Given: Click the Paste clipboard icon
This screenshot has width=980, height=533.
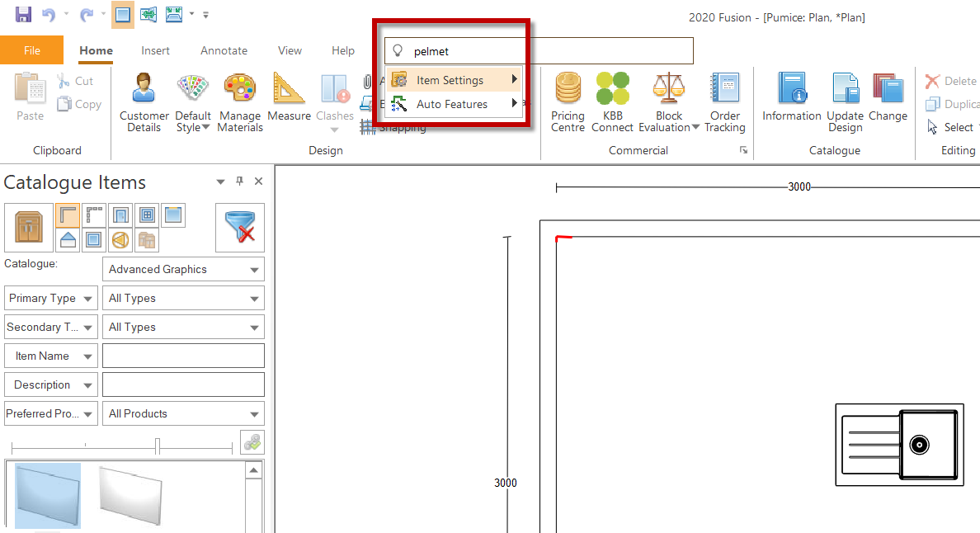Looking at the screenshot, I should pos(30,96).
